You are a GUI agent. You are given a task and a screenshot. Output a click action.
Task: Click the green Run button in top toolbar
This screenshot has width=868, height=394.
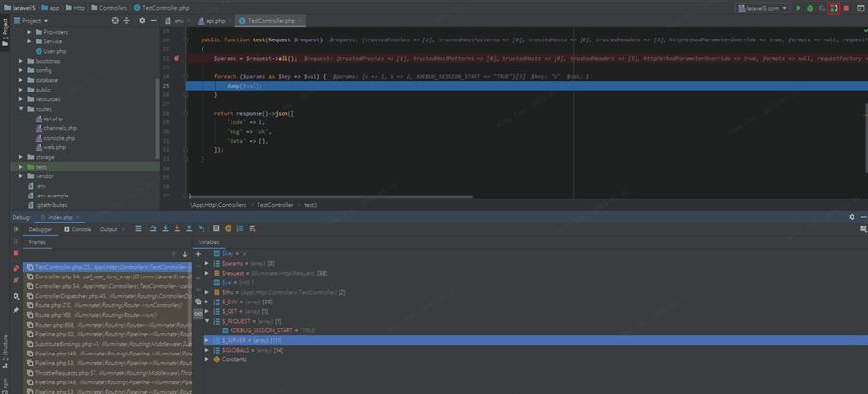[x=798, y=8]
